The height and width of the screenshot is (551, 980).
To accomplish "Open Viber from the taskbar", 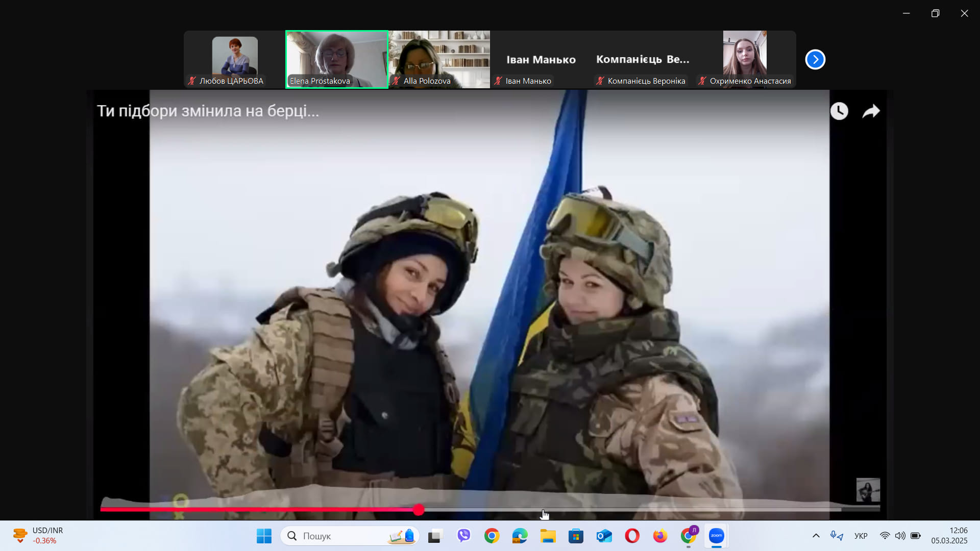I will click(x=463, y=536).
